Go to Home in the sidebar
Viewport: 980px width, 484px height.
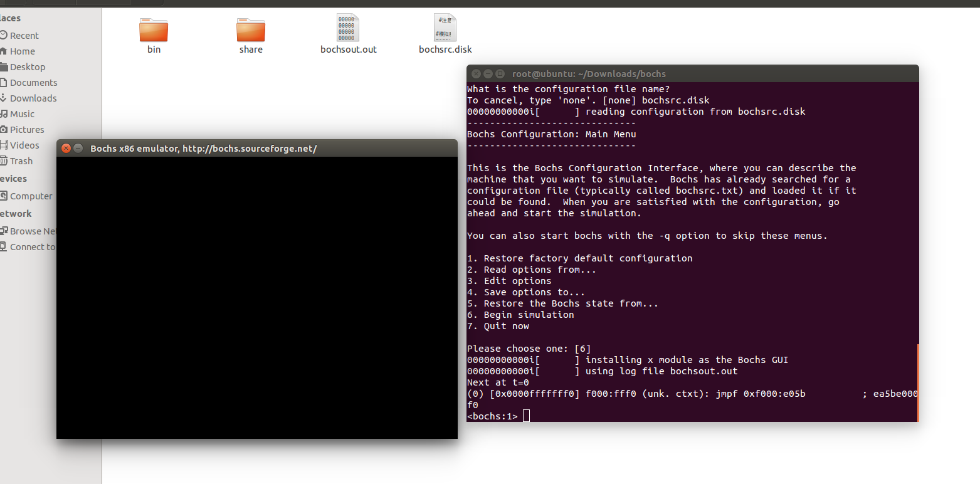22,51
